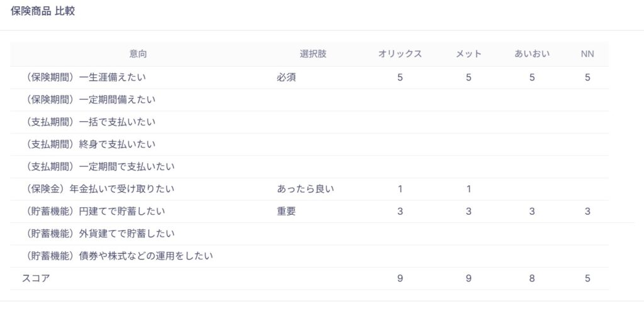Select the あいおい column header

click(532, 54)
